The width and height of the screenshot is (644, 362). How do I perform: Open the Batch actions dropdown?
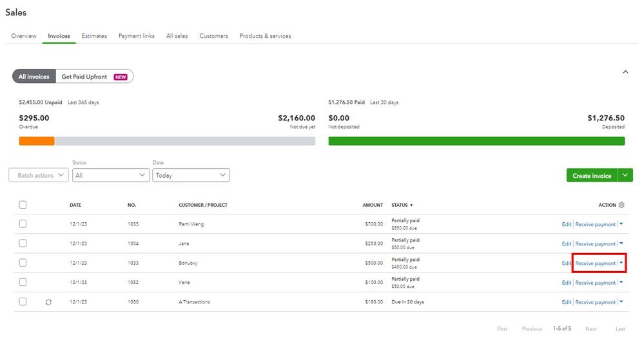39,175
